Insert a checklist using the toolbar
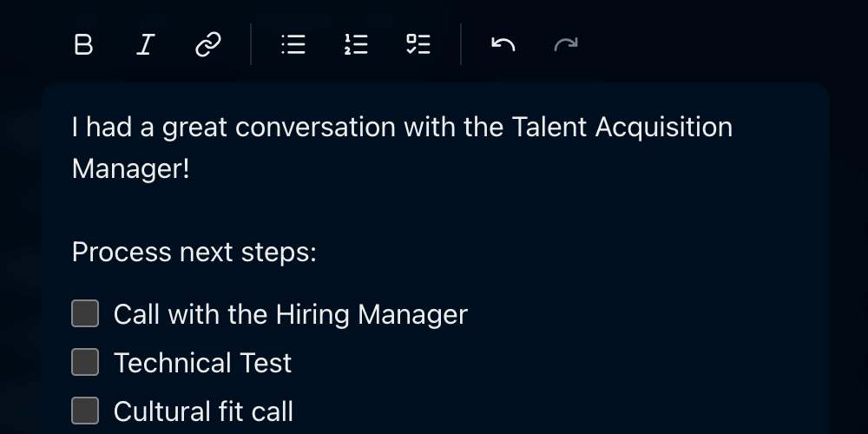 click(x=418, y=44)
